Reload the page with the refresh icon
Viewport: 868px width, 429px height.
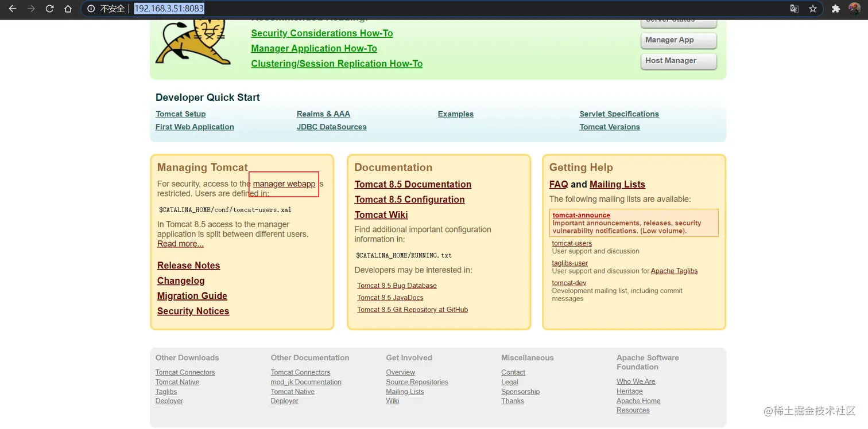(49, 9)
